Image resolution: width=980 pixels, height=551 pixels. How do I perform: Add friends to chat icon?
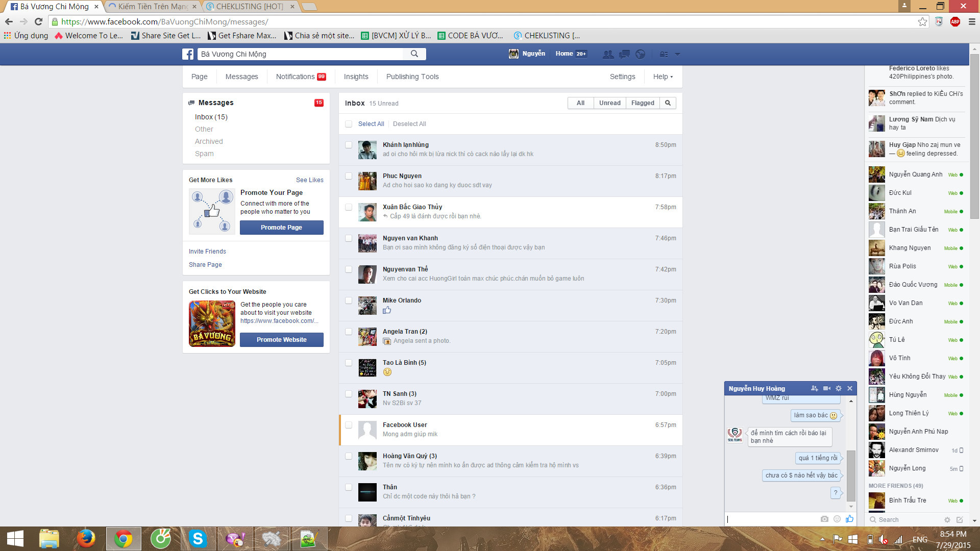(814, 389)
